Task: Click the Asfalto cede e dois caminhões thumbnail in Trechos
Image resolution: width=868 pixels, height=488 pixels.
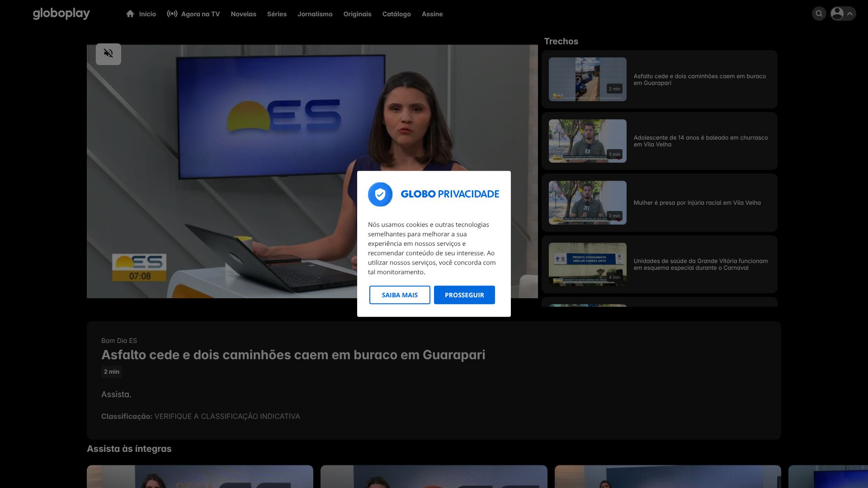Action: 587,79
